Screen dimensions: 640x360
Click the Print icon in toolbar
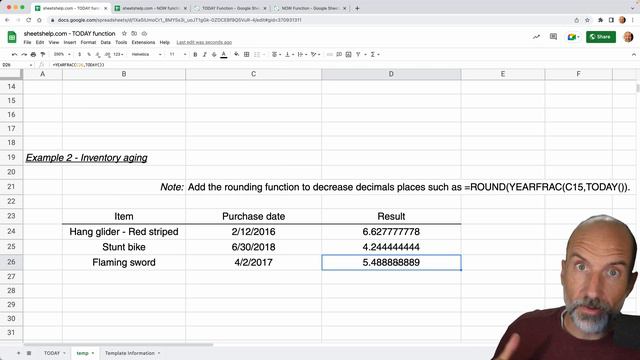coord(33,54)
